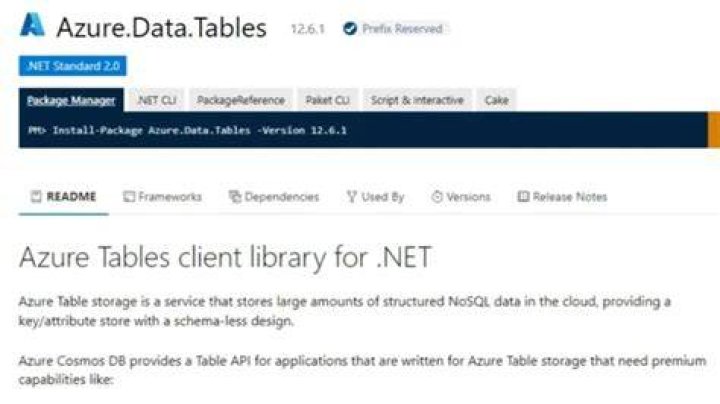
Task: Click the Release Notes icon
Action: (523, 197)
